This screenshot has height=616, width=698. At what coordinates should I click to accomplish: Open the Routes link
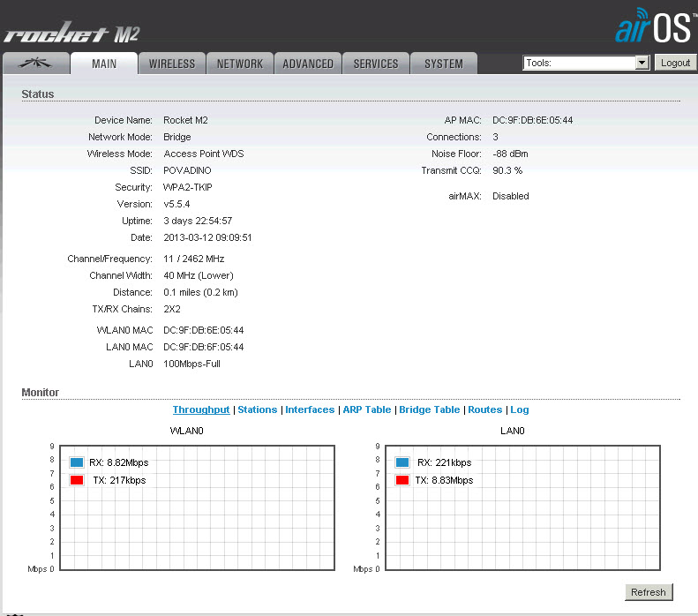484,409
